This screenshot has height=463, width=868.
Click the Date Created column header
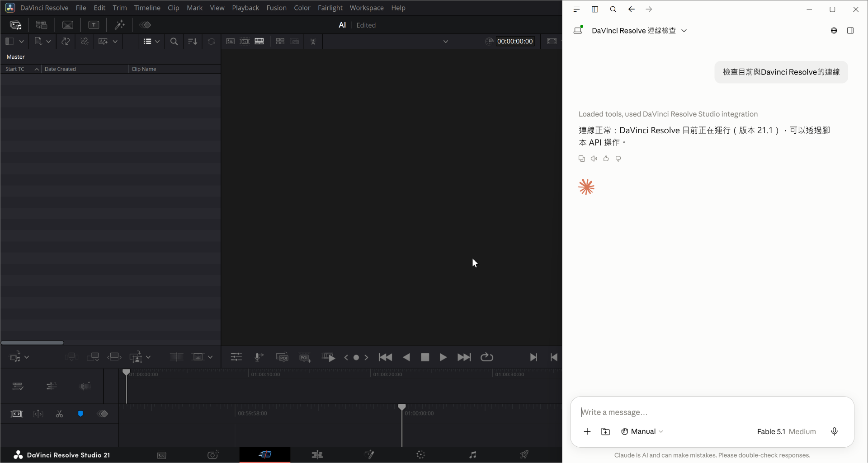tap(60, 69)
